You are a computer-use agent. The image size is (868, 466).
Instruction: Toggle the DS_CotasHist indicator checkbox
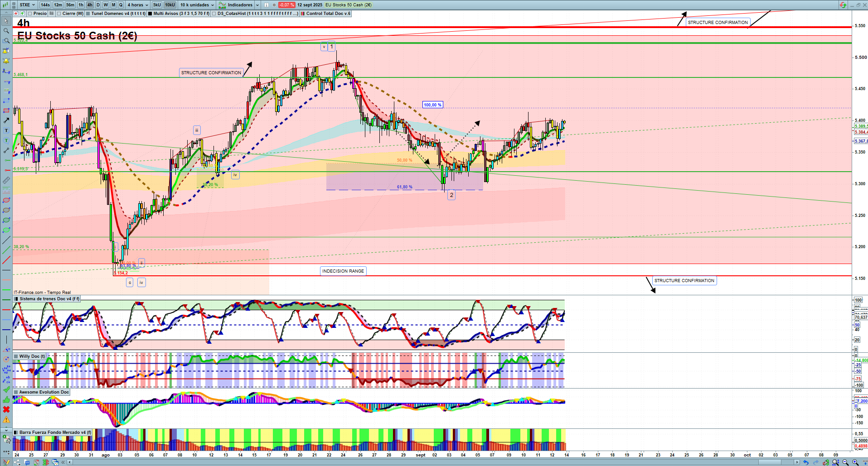(x=214, y=14)
